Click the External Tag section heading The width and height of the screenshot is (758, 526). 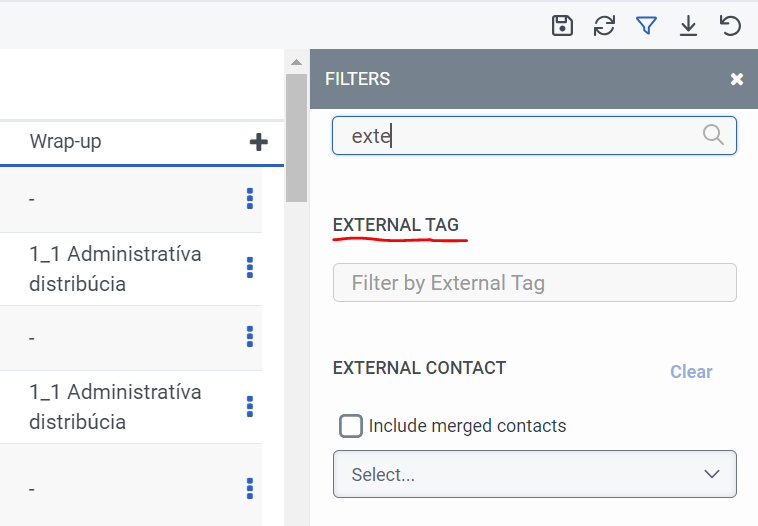click(396, 225)
